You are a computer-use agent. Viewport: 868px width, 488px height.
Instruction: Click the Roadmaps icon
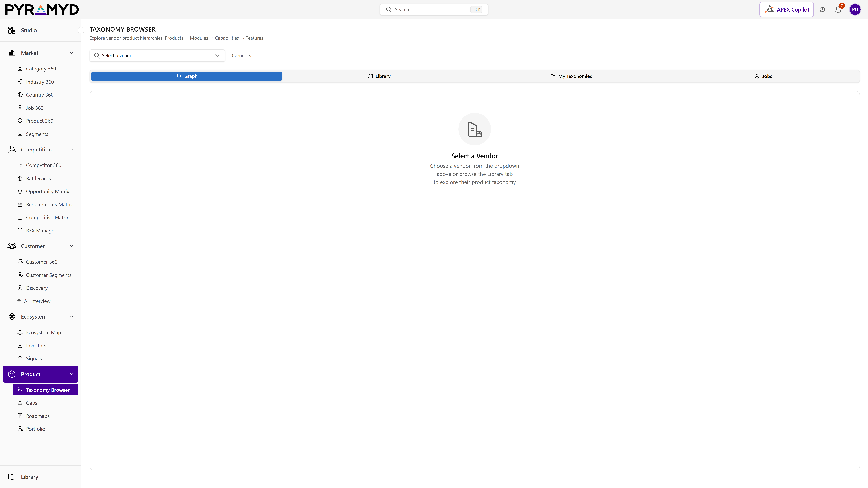tap(20, 416)
